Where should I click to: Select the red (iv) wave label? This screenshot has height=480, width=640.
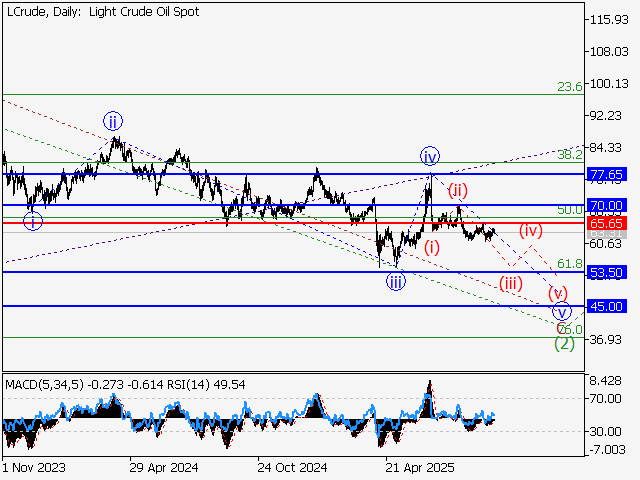tap(530, 230)
